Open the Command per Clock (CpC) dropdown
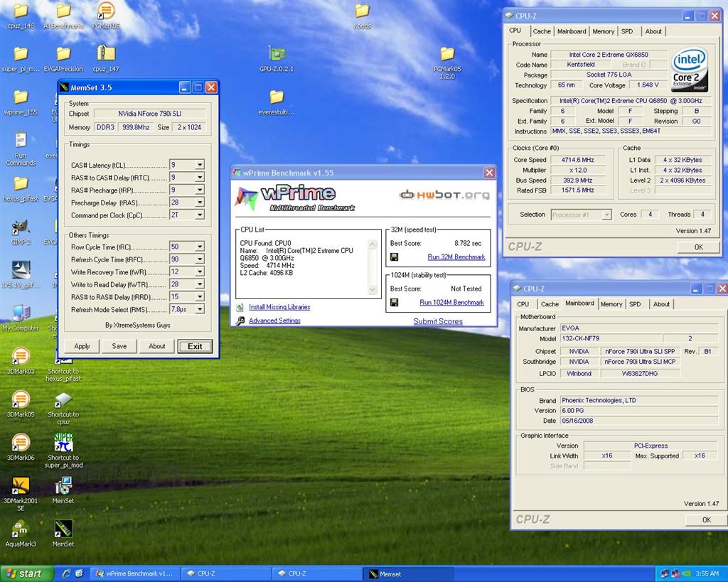The width and height of the screenshot is (728, 582). tap(200, 215)
